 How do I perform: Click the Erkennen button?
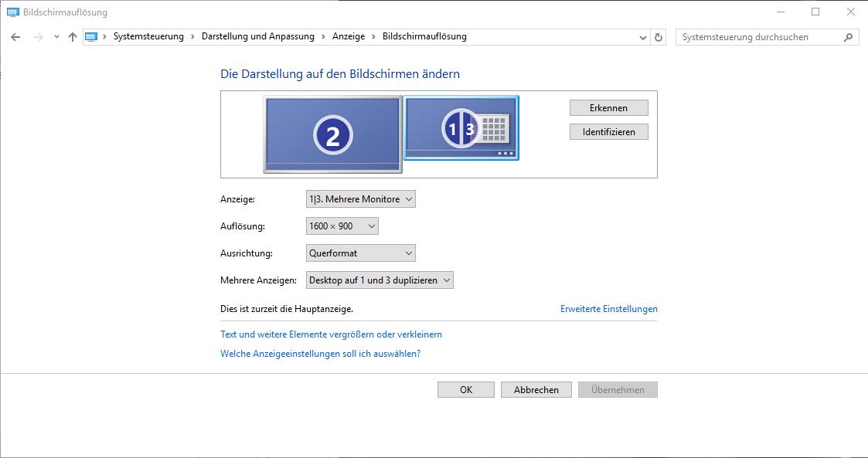pyautogui.click(x=608, y=108)
